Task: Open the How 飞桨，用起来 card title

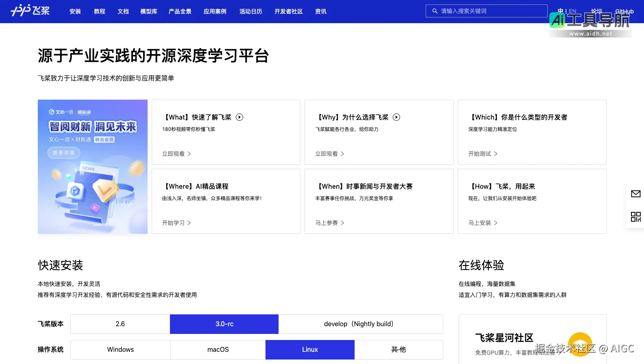Action: (502, 186)
